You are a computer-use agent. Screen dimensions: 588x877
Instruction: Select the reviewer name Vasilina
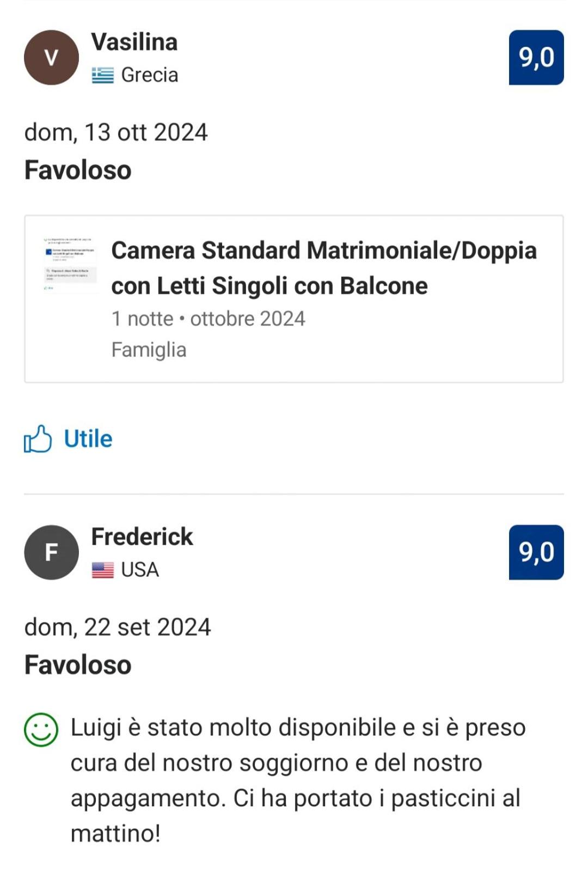[x=134, y=42]
